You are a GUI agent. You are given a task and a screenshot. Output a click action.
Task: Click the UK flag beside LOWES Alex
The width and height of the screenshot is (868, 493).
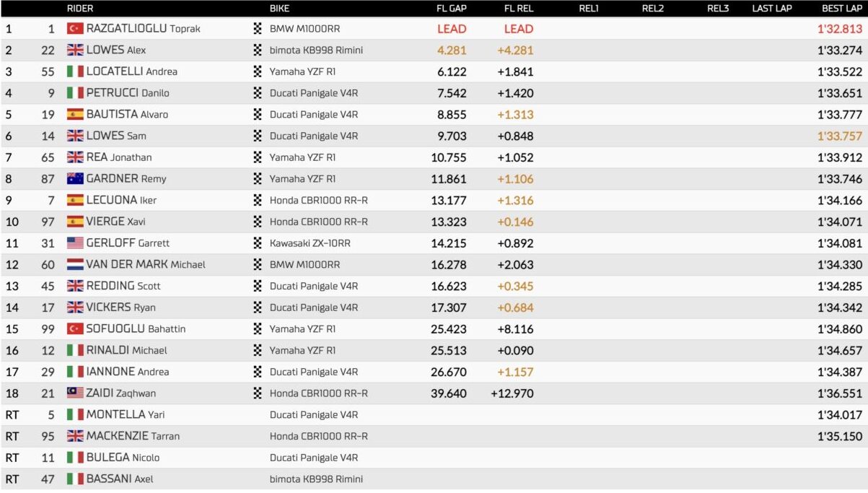pyautogui.click(x=75, y=51)
